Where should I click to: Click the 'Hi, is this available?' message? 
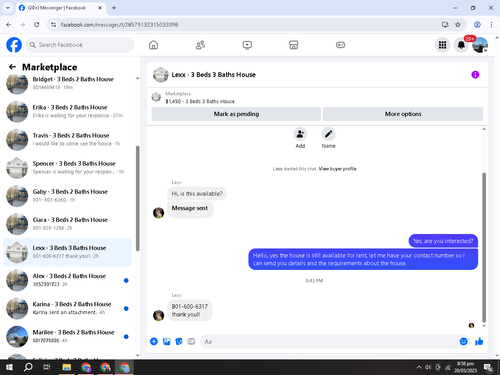pyautogui.click(x=197, y=194)
